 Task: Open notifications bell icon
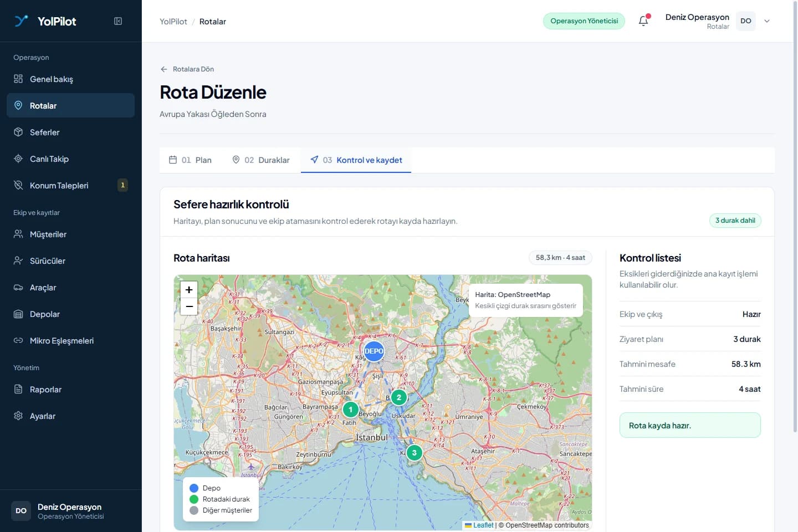click(643, 21)
